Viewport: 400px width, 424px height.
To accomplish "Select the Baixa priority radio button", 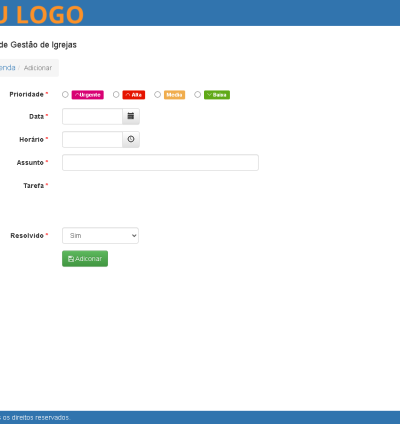I will click(x=198, y=95).
